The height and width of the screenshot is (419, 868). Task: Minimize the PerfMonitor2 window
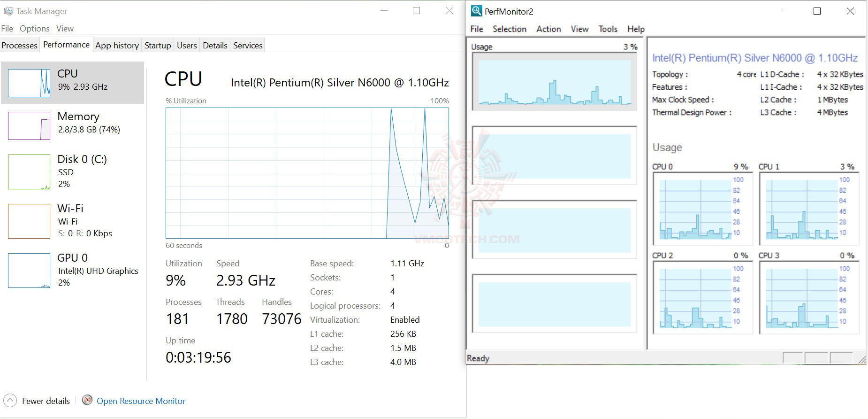(784, 11)
